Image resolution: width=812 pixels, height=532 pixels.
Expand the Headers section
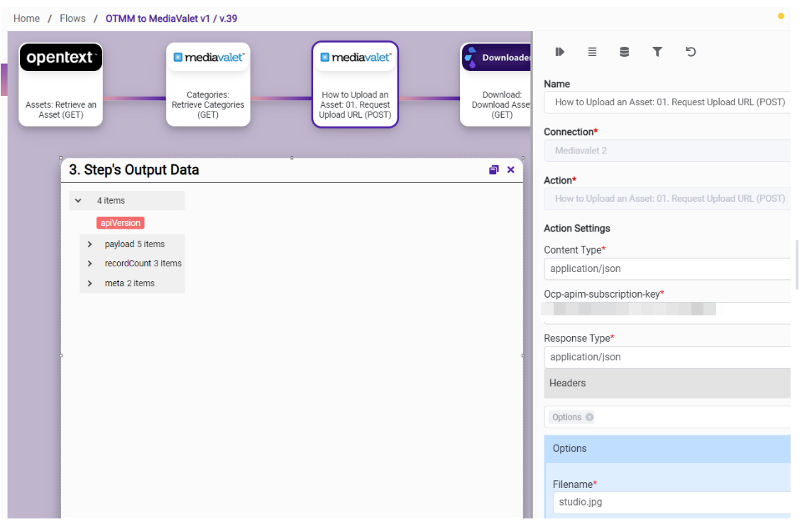(x=667, y=383)
